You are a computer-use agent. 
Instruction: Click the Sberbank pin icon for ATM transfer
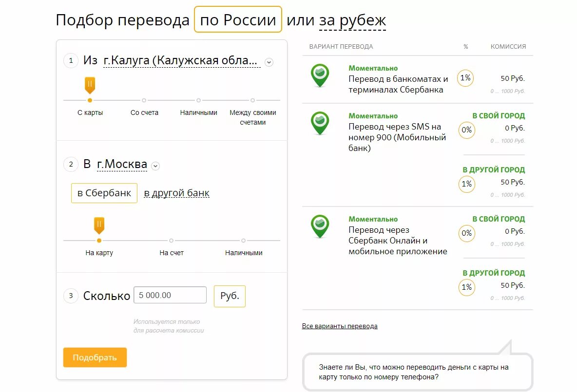[320, 75]
